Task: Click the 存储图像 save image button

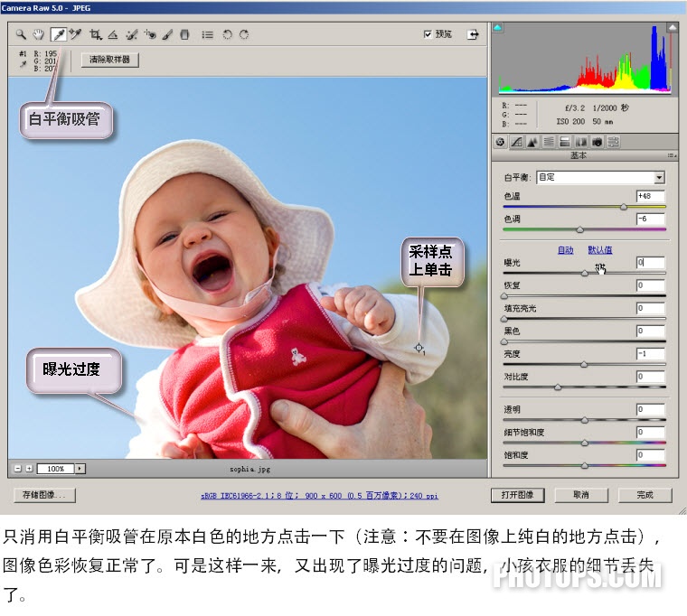Action: pyautogui.click(x=43, y=495)
